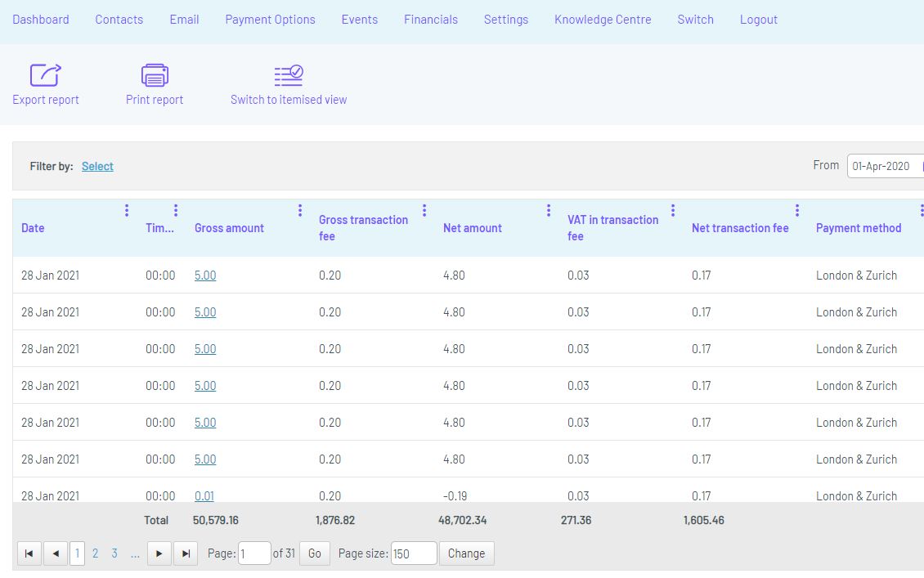Open the 0.01 gross amount link
924x578 pixels.
pos(204,495)
